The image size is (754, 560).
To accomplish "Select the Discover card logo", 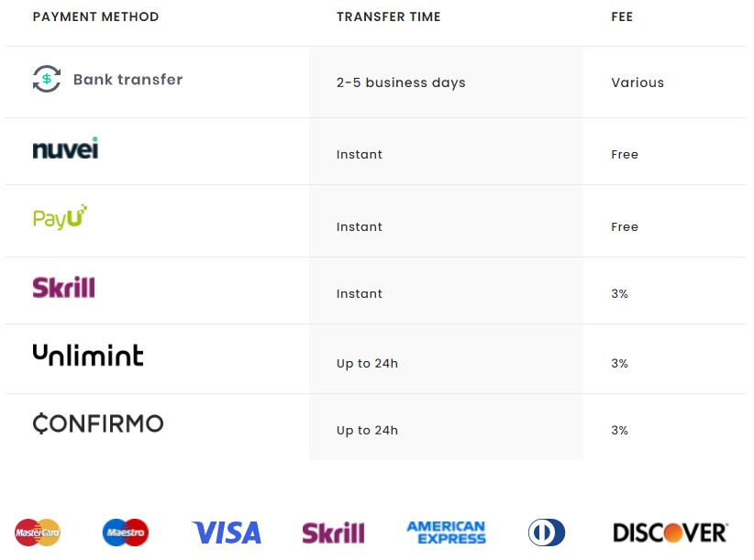I will (671, 533).
